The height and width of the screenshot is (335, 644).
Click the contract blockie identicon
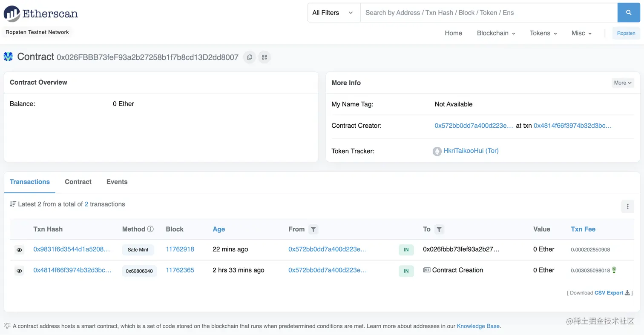tap(8, 57)
